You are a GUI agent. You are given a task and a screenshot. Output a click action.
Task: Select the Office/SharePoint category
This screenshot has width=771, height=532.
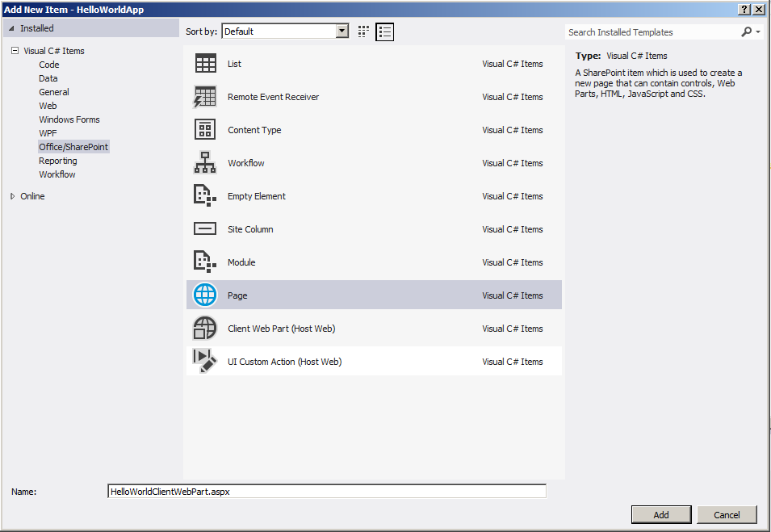tap(73, 147)
